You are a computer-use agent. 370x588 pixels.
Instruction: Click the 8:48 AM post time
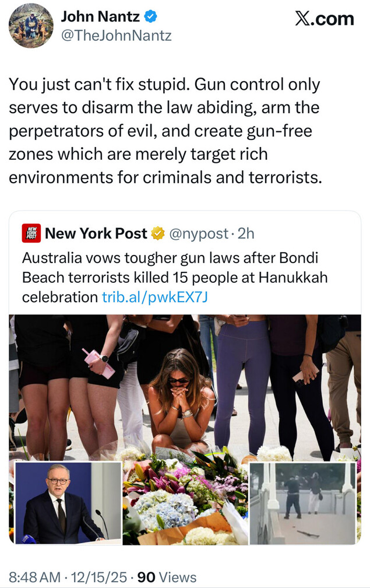pyautogui.click(x=34, y=577)
